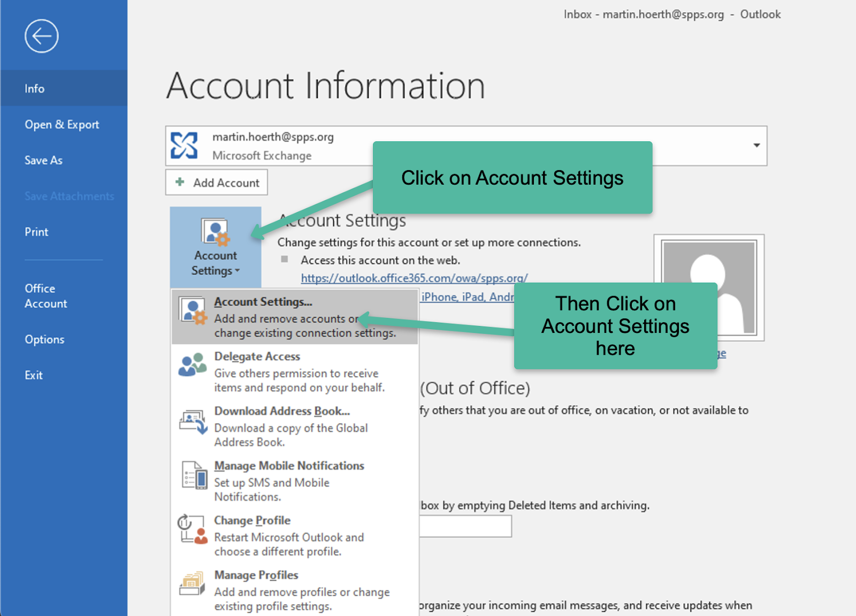Click the Manage Profiles icon
Image resolution: width=856 pixels, height=616 pixels.
click(193, 583)
